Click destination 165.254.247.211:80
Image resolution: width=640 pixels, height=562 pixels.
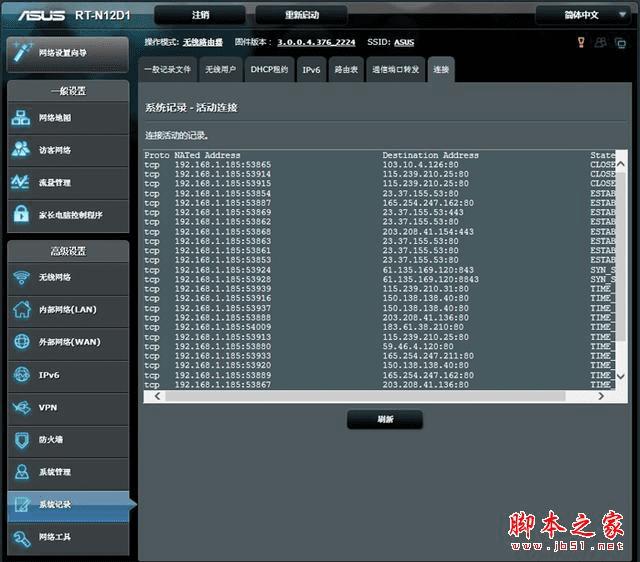click(x=428, y=356)
